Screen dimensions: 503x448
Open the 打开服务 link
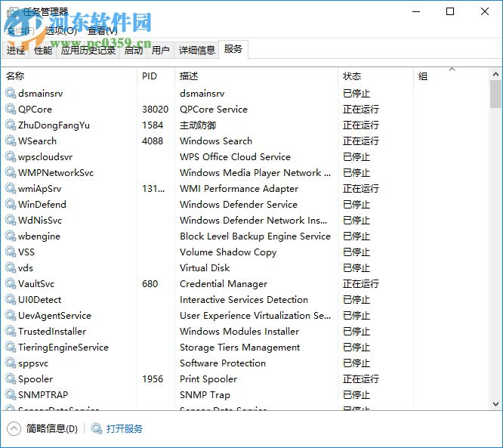tap(125, 429)
